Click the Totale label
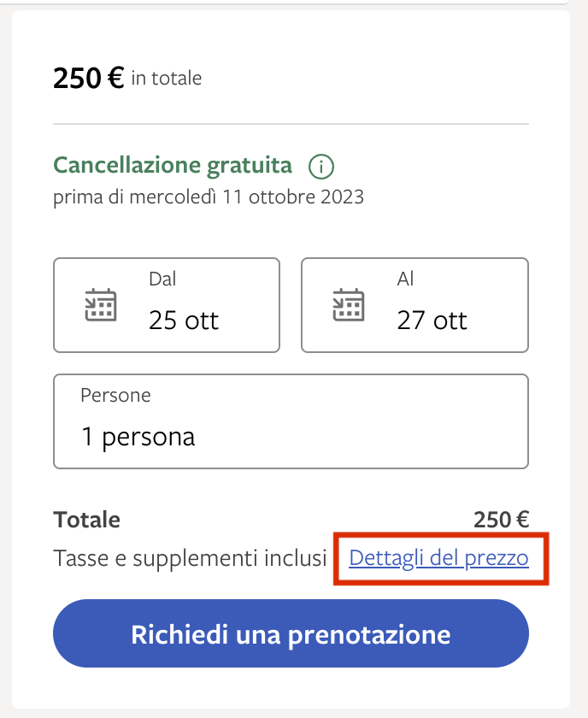This screenshot has height=718, width=588. click(86, 520)
